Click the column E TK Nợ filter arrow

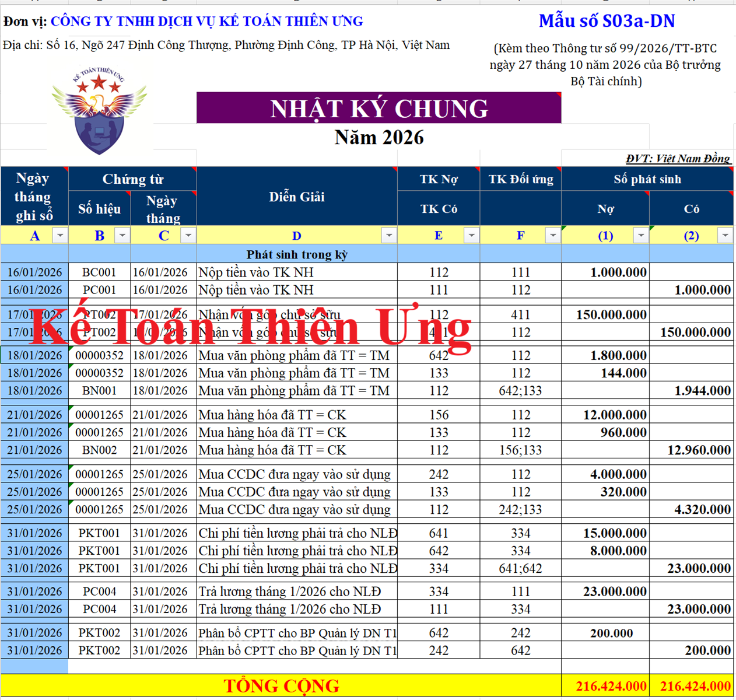point(471,235)
